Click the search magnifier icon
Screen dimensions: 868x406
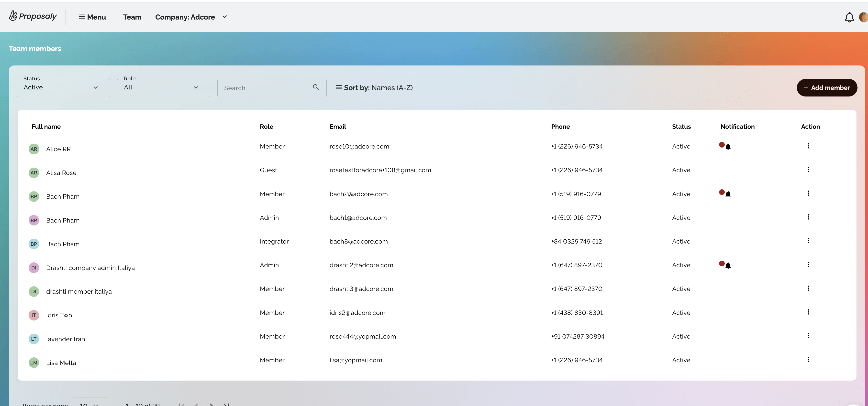(x=315, y=87)
